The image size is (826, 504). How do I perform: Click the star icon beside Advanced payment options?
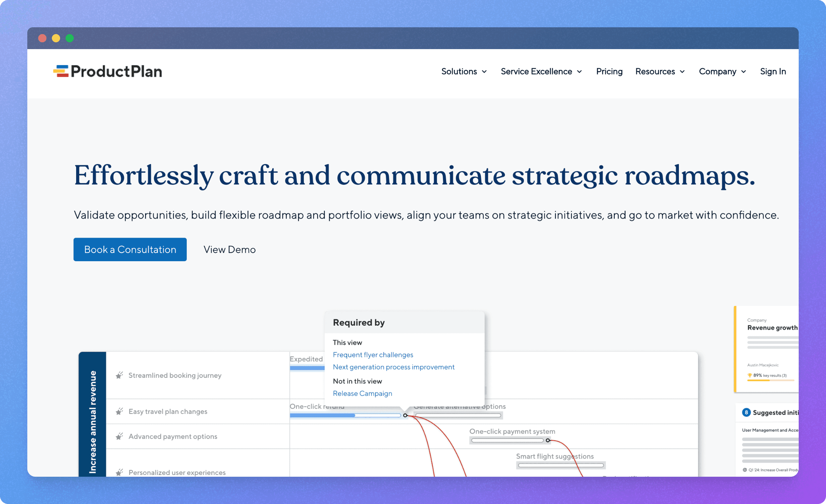pyautogui.click(x=119, y=436)
